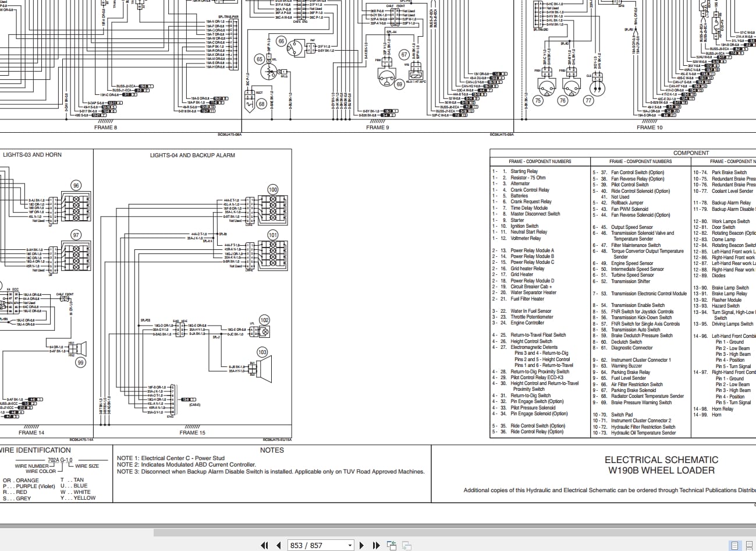Click the component circle numbered 66

tap(281, 41)
